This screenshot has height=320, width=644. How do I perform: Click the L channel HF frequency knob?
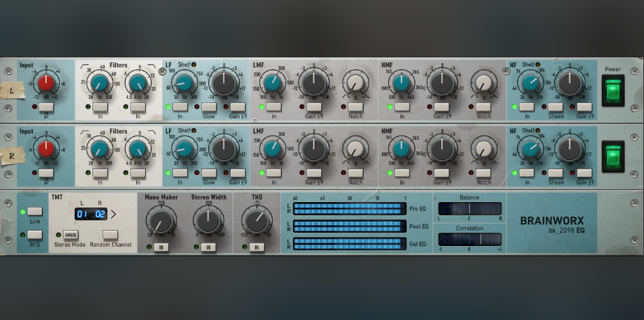pyautogui.click(x=530, y=83)
